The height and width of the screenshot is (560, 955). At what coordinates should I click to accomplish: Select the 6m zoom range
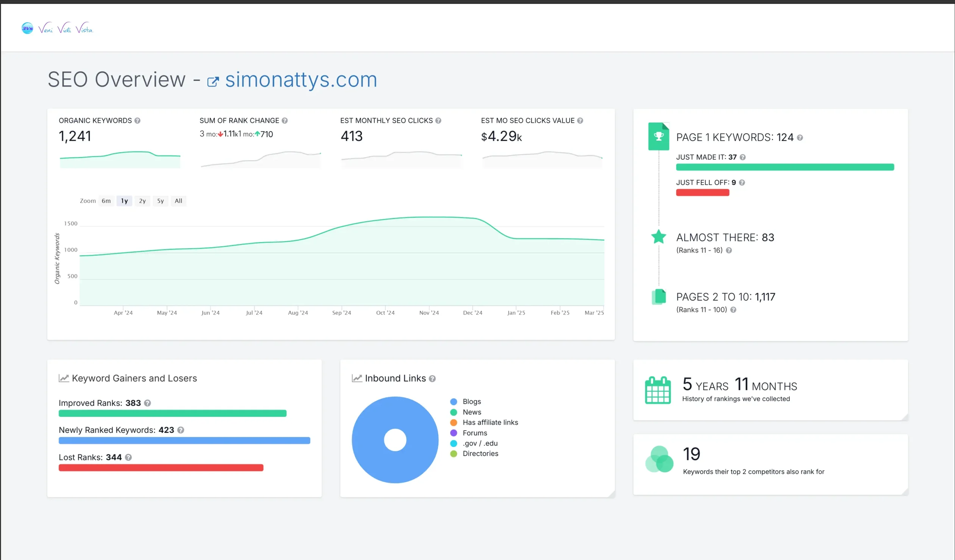106,201
